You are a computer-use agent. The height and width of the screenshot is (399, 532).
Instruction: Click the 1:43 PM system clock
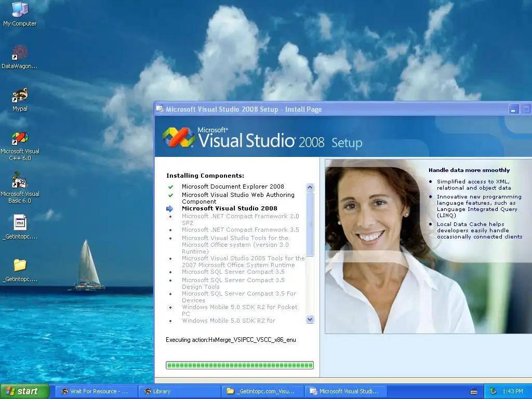(x=513, y=391)
